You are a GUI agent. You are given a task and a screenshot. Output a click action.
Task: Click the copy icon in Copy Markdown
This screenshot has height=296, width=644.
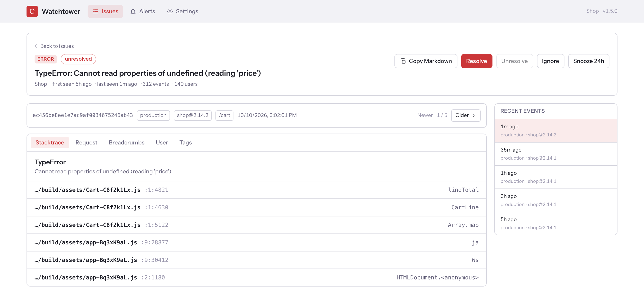403,61
